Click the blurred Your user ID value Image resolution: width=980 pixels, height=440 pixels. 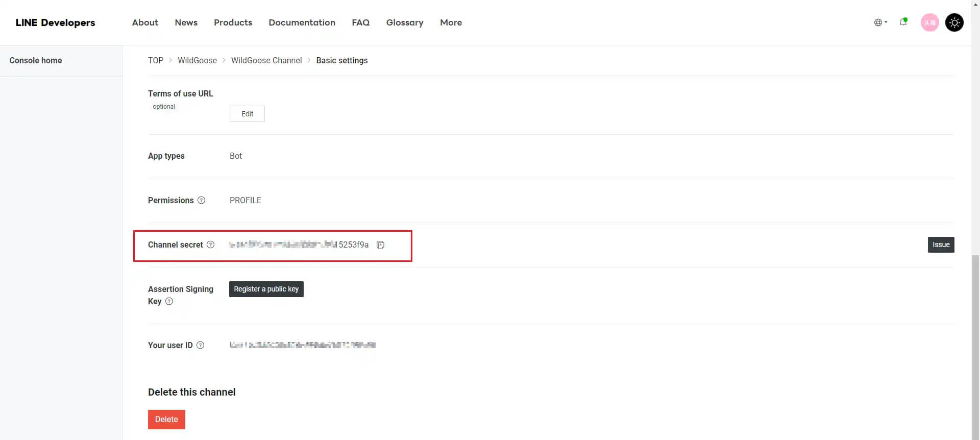point(303,345)
